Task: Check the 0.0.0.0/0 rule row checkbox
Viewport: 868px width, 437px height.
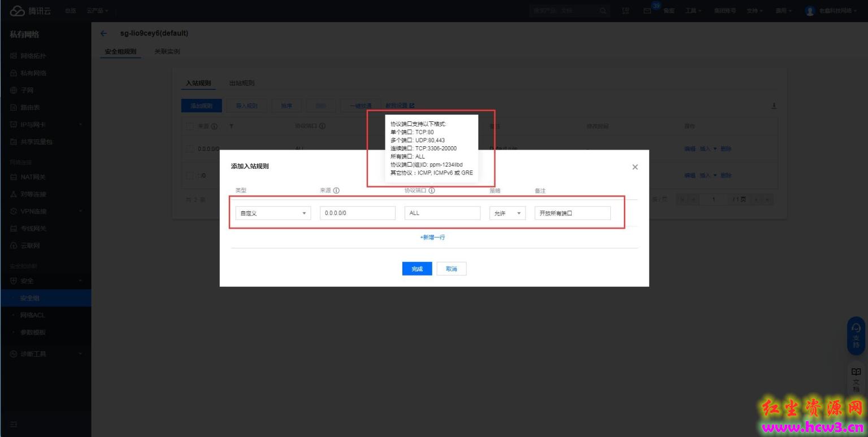Action: click(190, 148)
